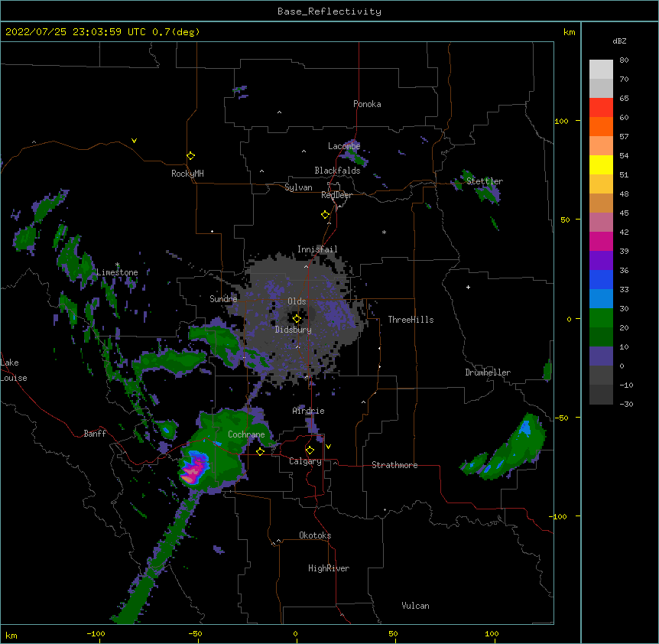
Task: Select the -50 tick label on right axis
Action: pyautogui.click(x=561, y=418)
